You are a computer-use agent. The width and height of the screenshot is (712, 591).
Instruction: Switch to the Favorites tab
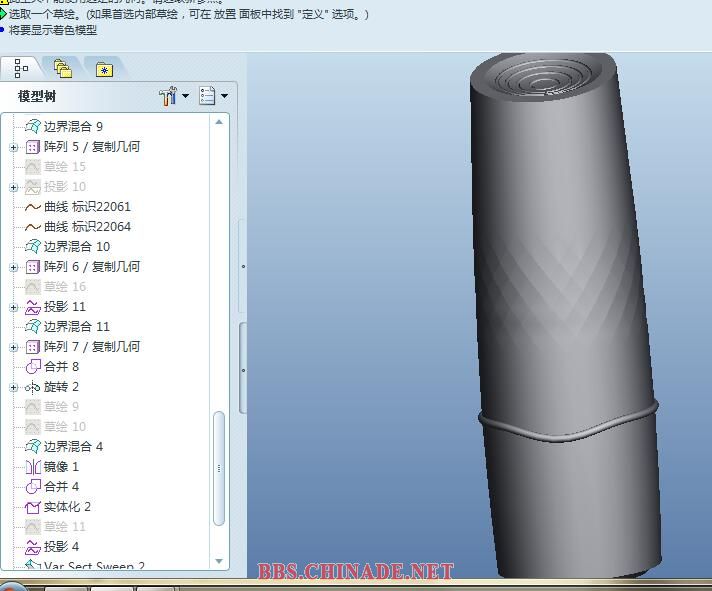click(104, 69)
